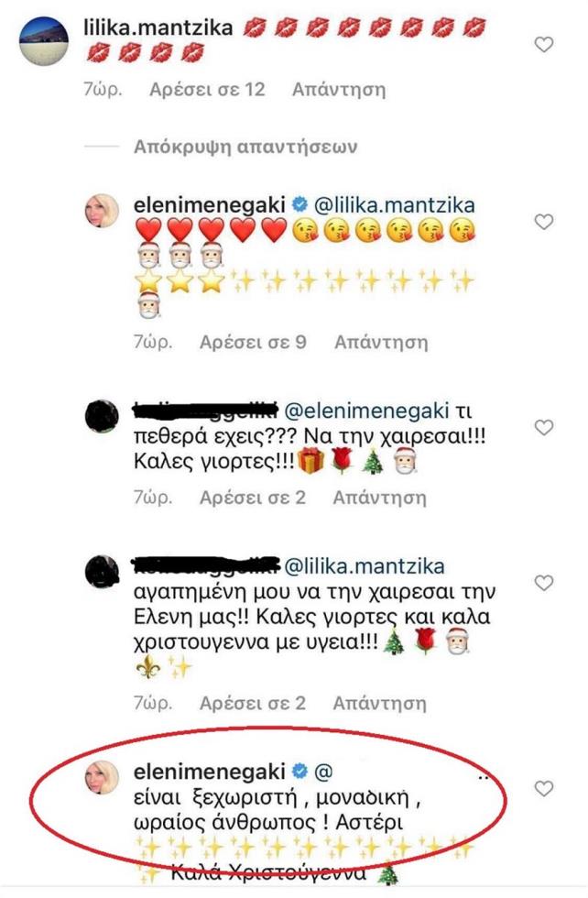View the 12 likes on lilika's comment

pos(207,90)
